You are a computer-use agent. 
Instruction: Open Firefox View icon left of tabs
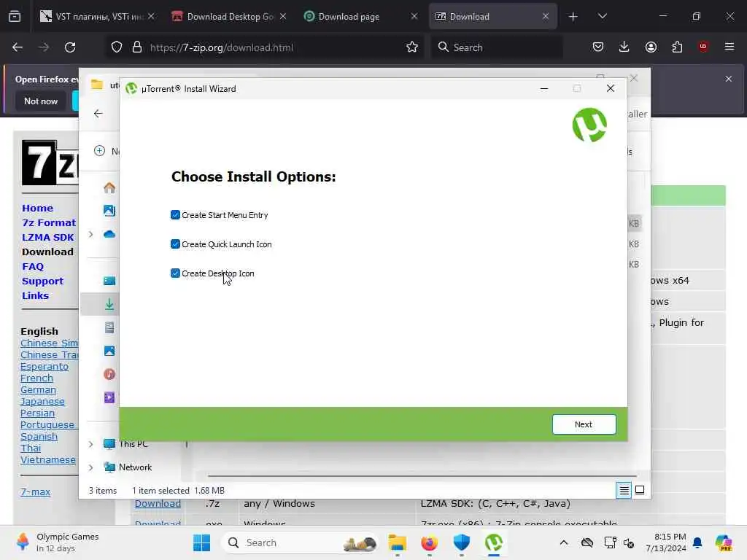(15, 17)
